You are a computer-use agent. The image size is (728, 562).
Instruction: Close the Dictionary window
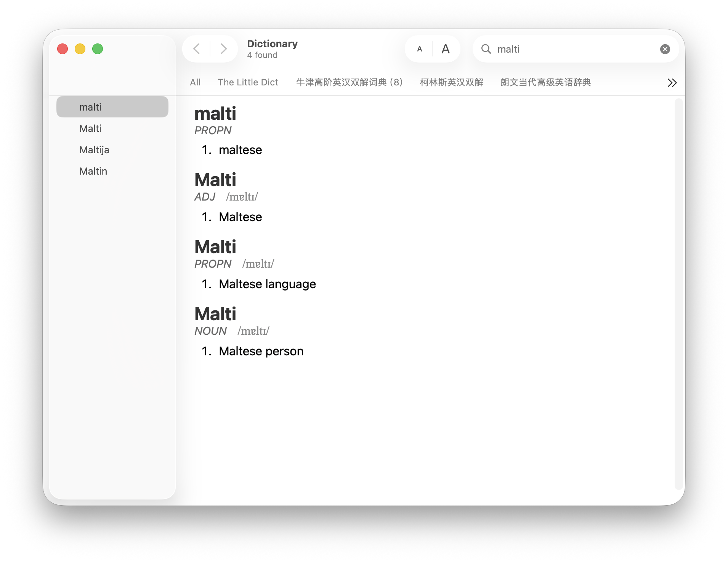[x=62, y=49]
